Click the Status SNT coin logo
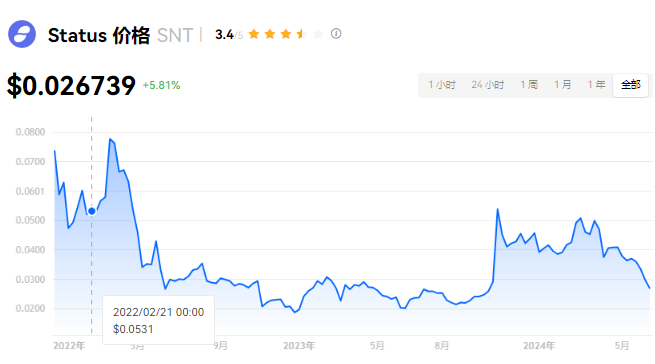The height and width of the screenshot is (364, 655). tap(22, 34)
